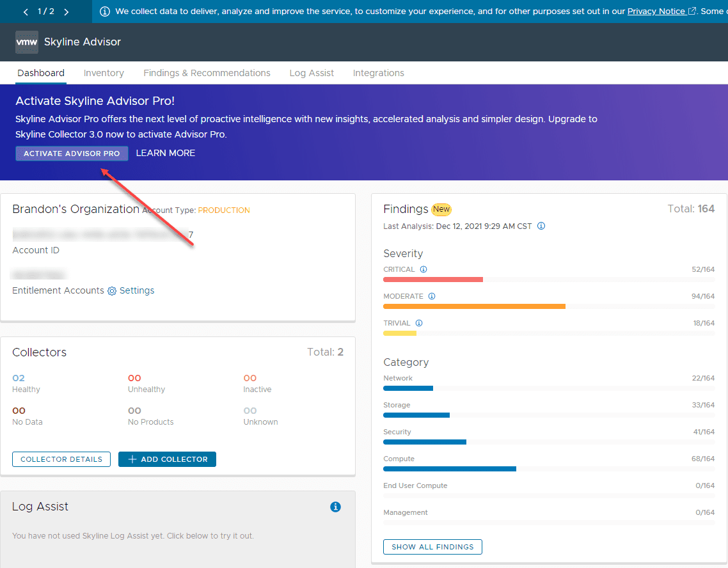Click the Unknown collectors count
The image size is (728, 568).
[249, 411]
